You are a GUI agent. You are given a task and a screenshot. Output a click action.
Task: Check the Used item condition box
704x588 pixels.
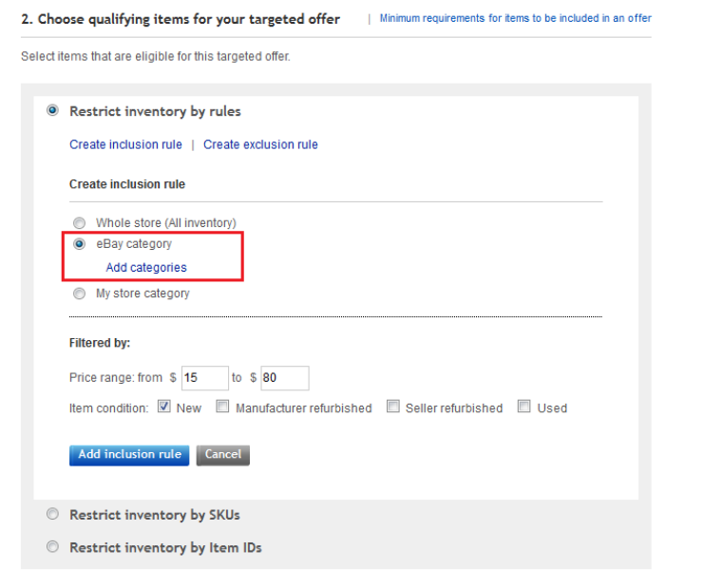point(523,407)
